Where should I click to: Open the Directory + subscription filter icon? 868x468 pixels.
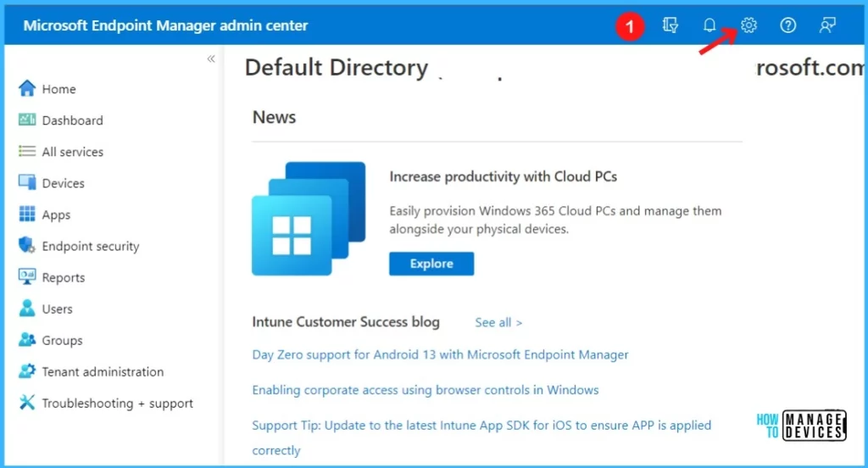[670, 25]
